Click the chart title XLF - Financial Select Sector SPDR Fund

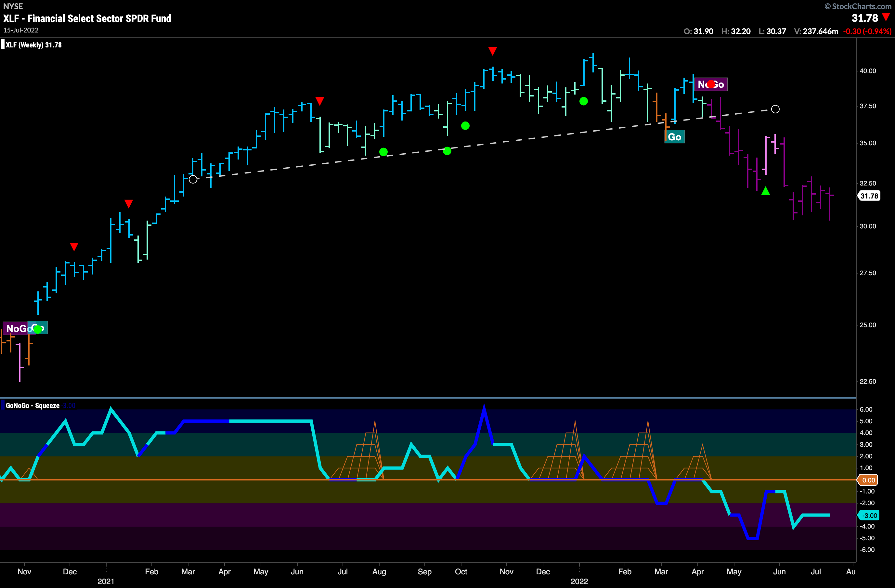pyautogui.click(x=87, y=19)
